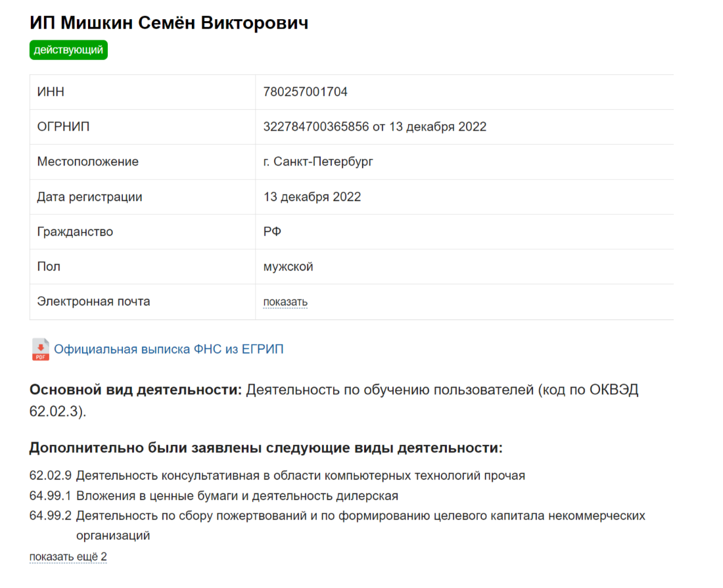Click the citizenship value РФ
The width and height of the screenshot is (723, 588).
point(272,232)
